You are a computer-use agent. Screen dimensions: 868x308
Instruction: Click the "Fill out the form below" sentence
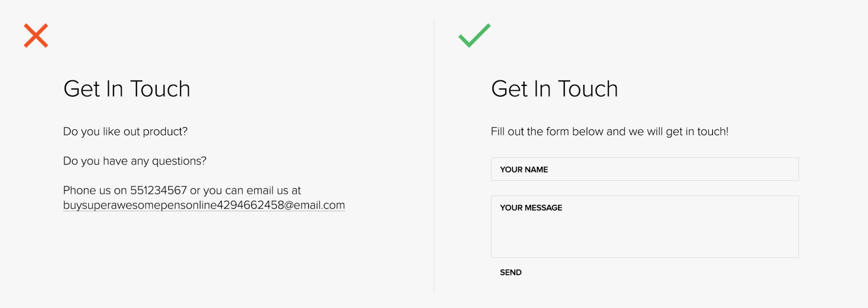point(610,132)
